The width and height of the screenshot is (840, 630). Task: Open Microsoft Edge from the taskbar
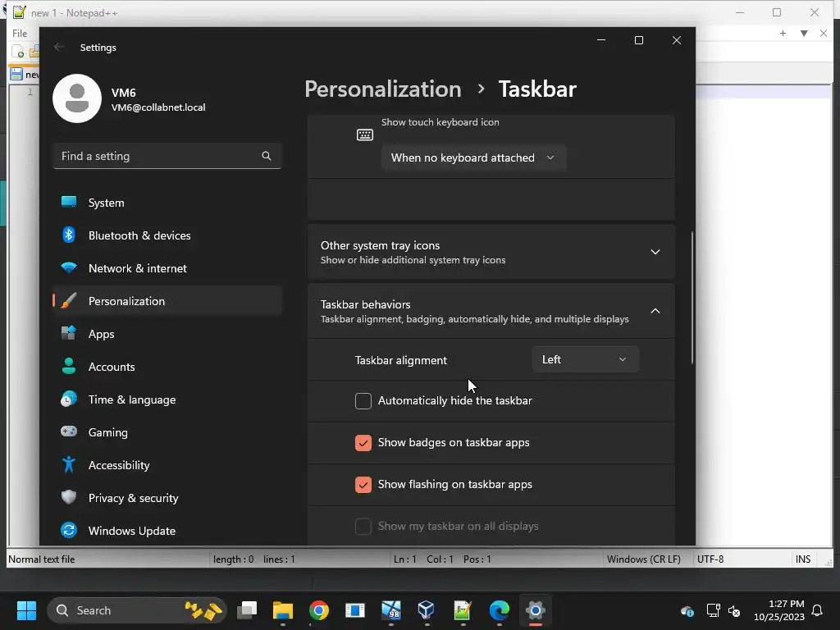pyautogui.click(x=500, y=610)
